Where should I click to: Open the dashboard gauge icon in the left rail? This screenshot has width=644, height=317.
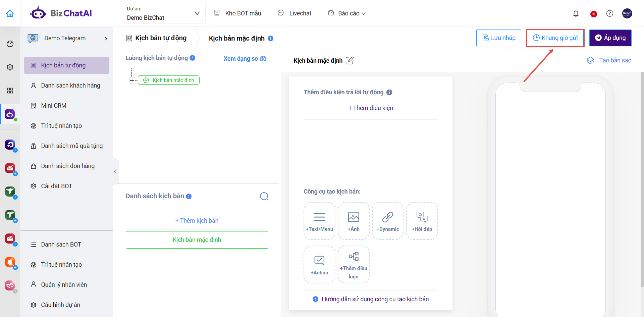[x=10, y=44]
